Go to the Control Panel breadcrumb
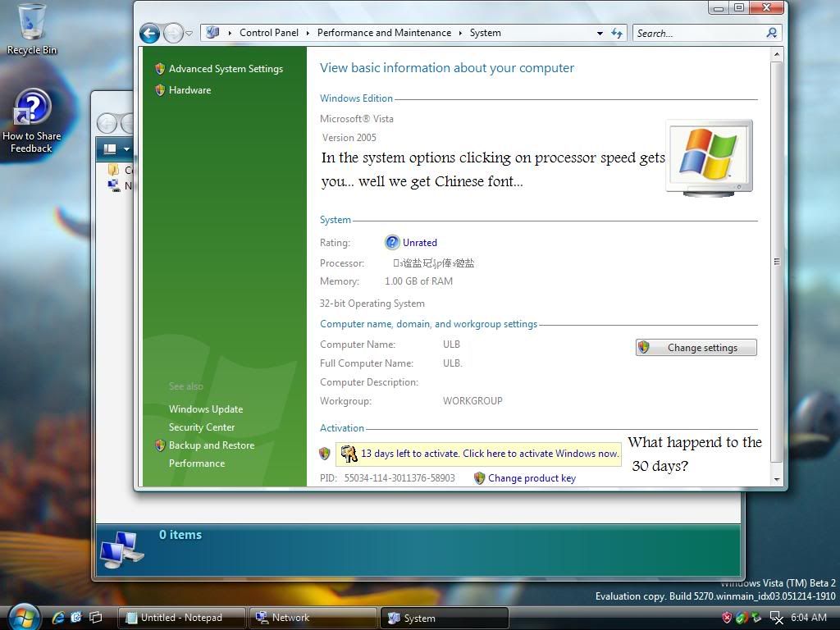840x630 pixels. [269, 33]
